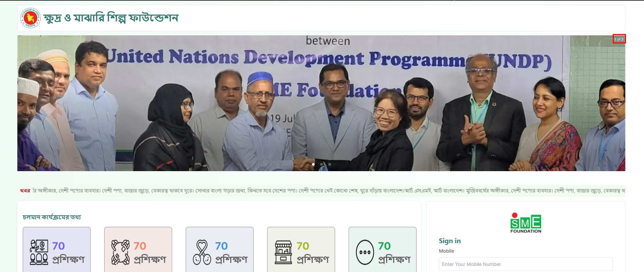Click the orange number 70
This screenshot has height=272, width=644.
140,246
